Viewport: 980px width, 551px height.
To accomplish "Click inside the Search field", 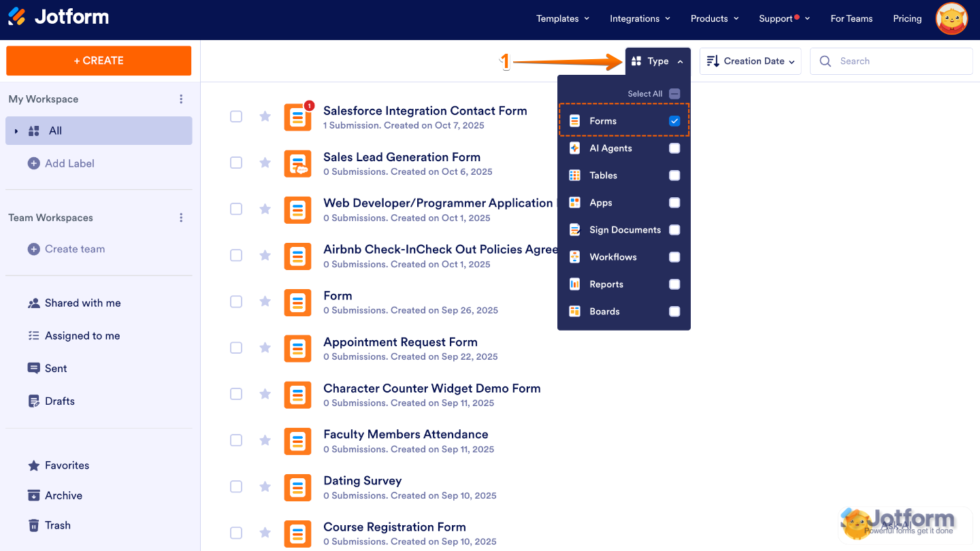I will point(892,61).
